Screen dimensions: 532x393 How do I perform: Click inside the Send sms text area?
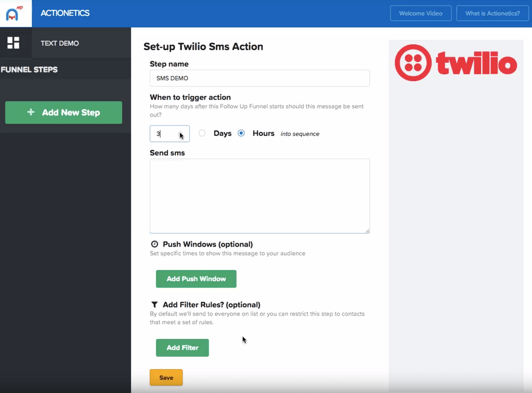260,196
